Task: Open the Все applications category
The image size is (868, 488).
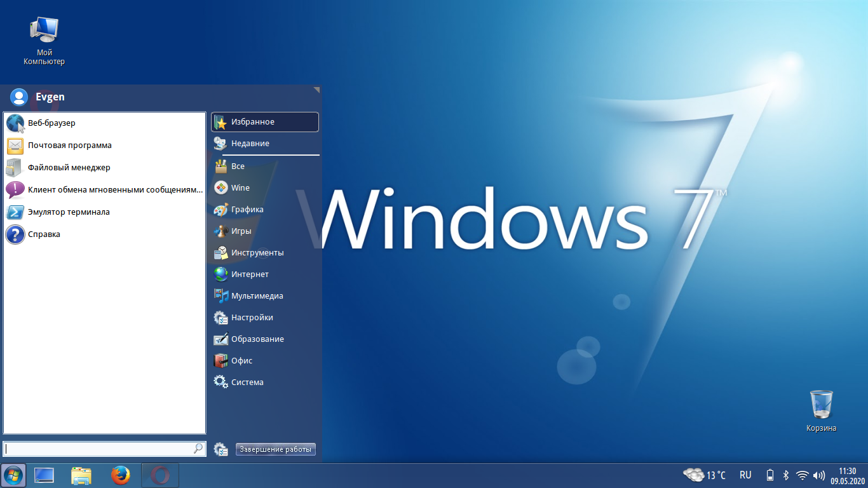Action: (x=265, y=166)
